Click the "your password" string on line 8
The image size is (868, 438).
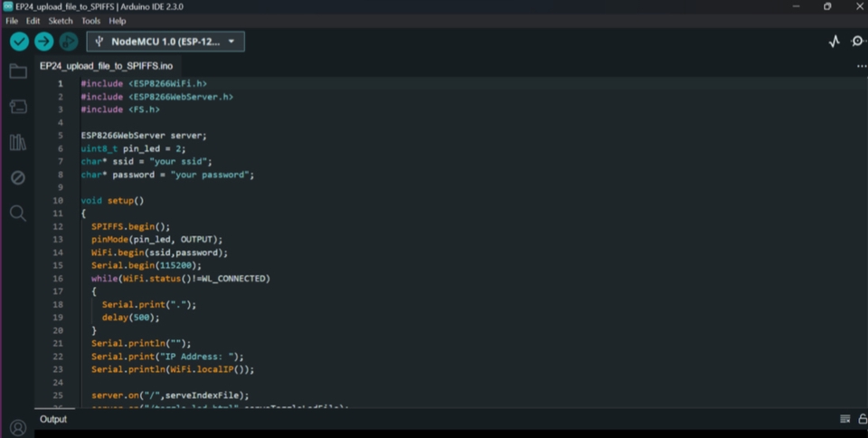point(212,175)
